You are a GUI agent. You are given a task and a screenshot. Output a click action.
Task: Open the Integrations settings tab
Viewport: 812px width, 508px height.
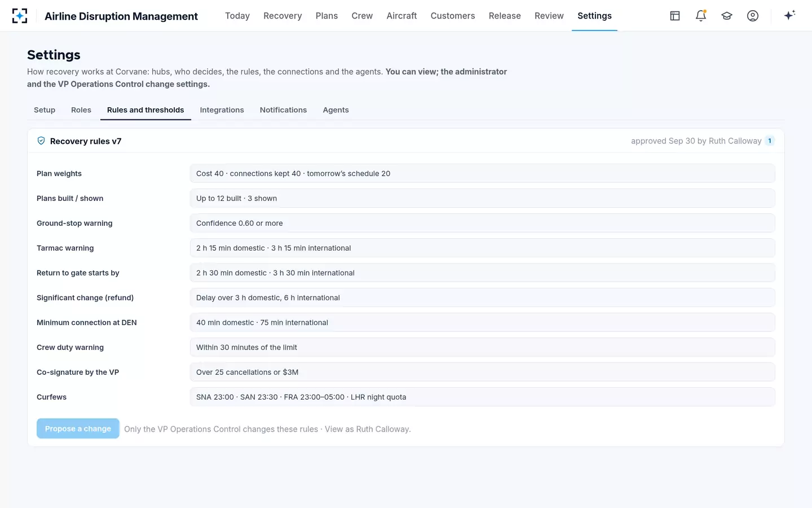point(222,110)
